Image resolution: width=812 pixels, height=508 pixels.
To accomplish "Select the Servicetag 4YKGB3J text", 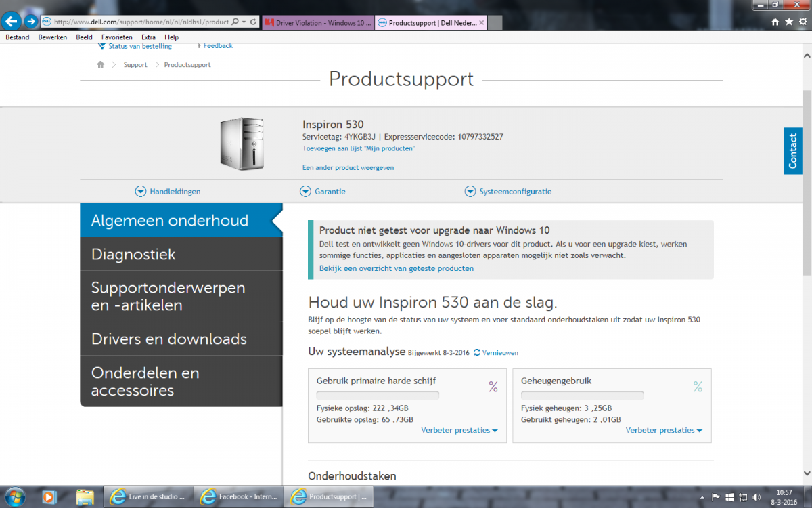I will point(339,137).
